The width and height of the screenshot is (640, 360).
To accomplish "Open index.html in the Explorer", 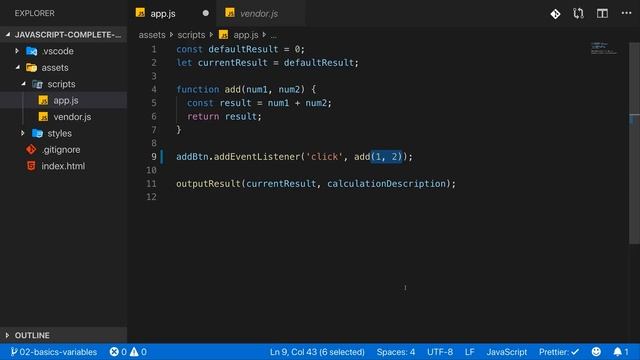I will (63, 166).
